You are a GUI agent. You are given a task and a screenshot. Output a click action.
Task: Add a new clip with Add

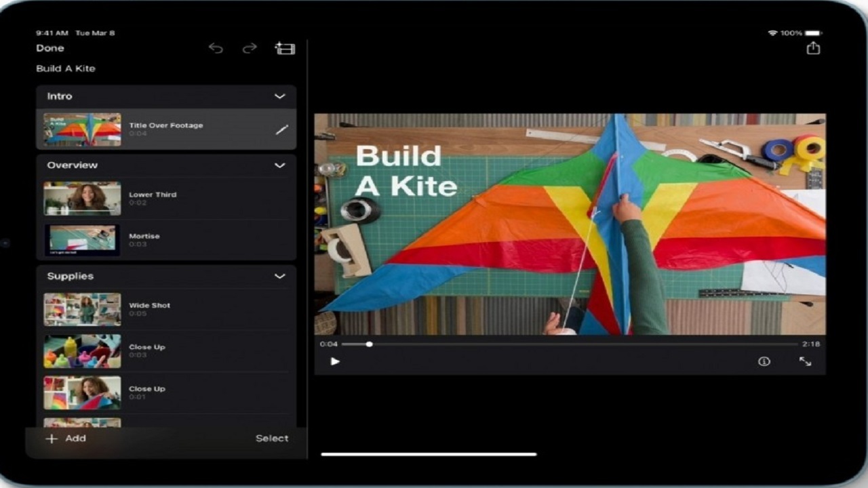tap(66, 439)
